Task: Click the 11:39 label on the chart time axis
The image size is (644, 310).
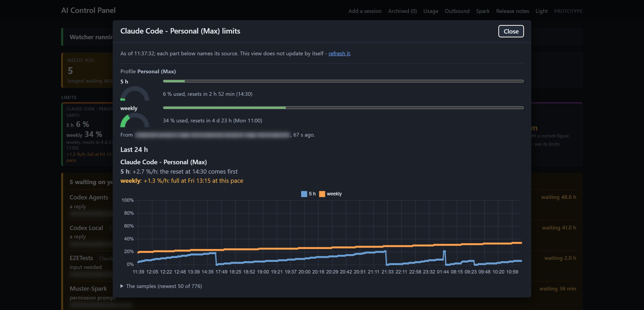Action: pyautogui.click(x=138, y=272)
